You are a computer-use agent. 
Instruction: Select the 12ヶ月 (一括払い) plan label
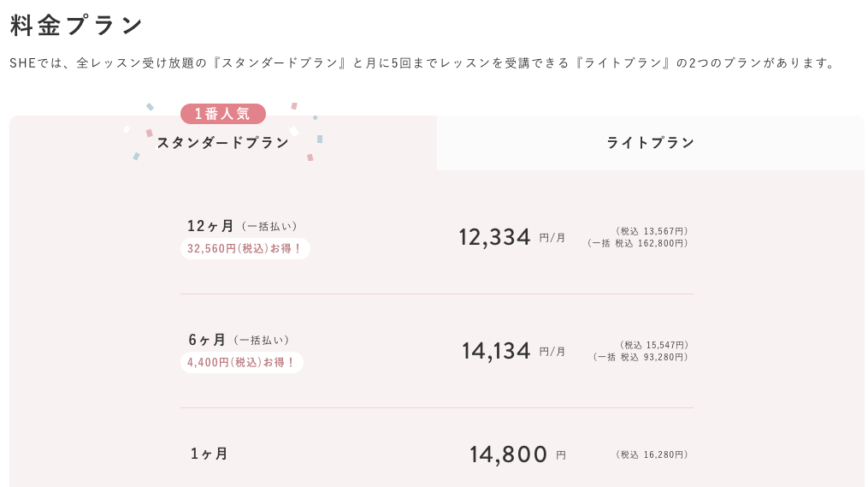coord(242,226)
